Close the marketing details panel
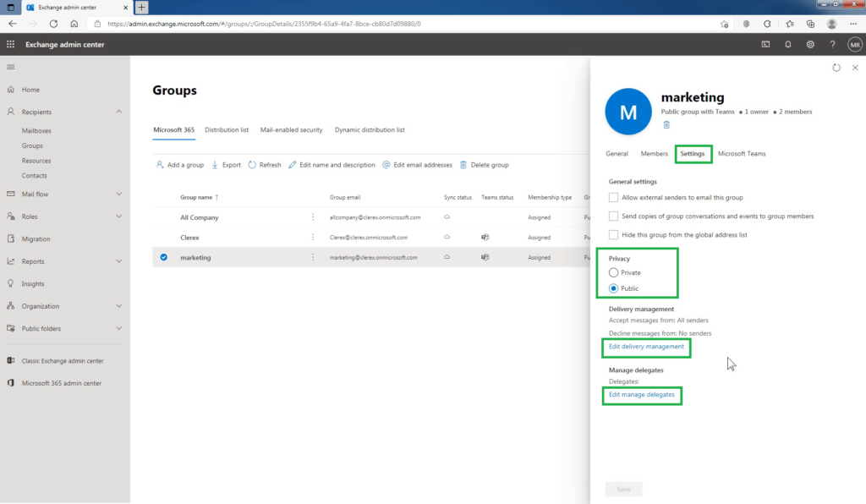The width and height of the screenshot is (866, 504). click(855, 68)
